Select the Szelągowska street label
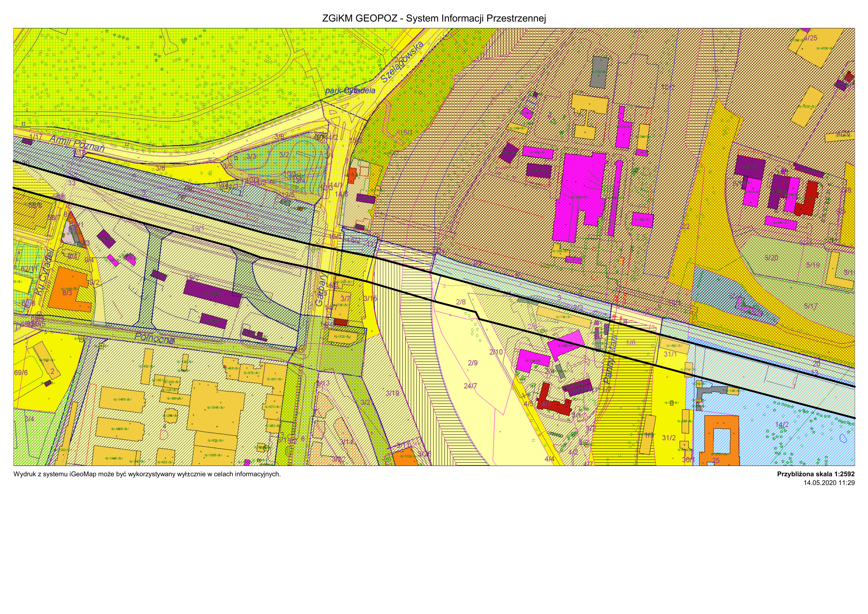 (x=402, y=62)
